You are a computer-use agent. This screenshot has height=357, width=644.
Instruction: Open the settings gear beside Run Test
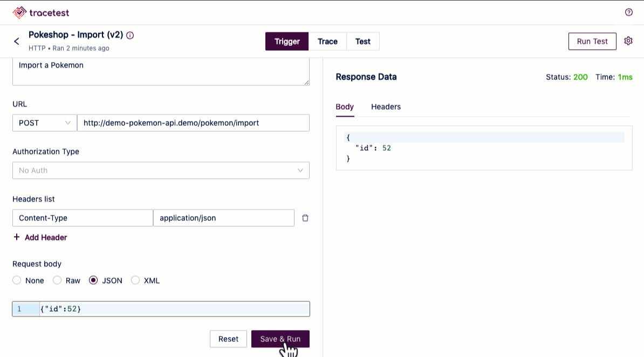[628, 41]
